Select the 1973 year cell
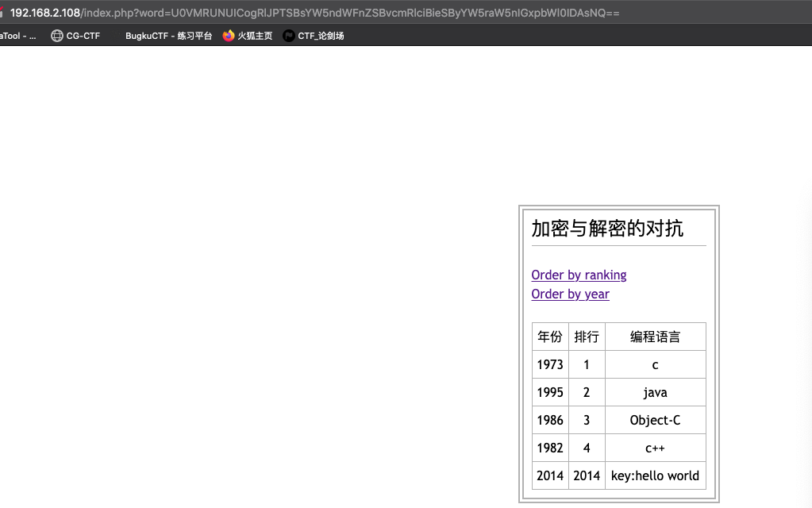812x508 pixels. coord(550,364)
